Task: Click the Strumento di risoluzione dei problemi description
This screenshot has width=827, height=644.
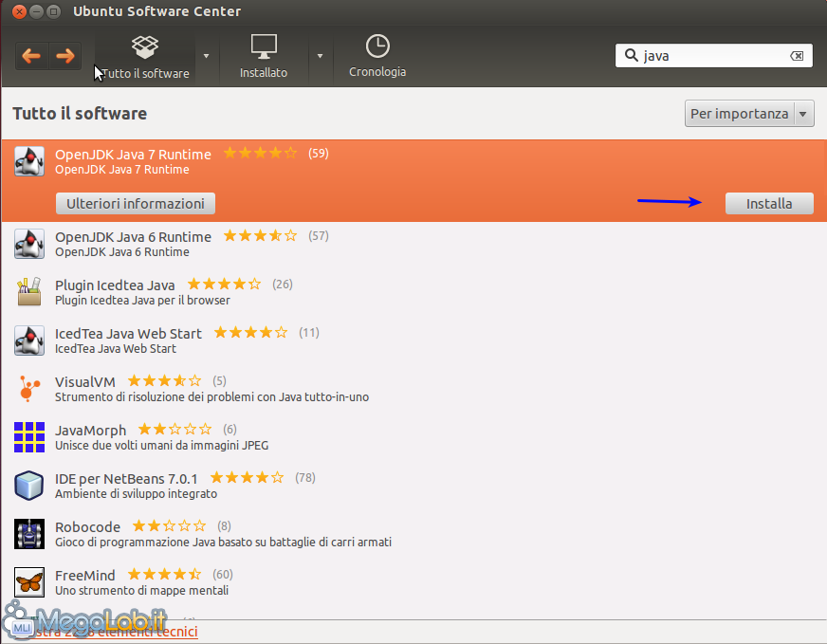Action: [212, 397]
